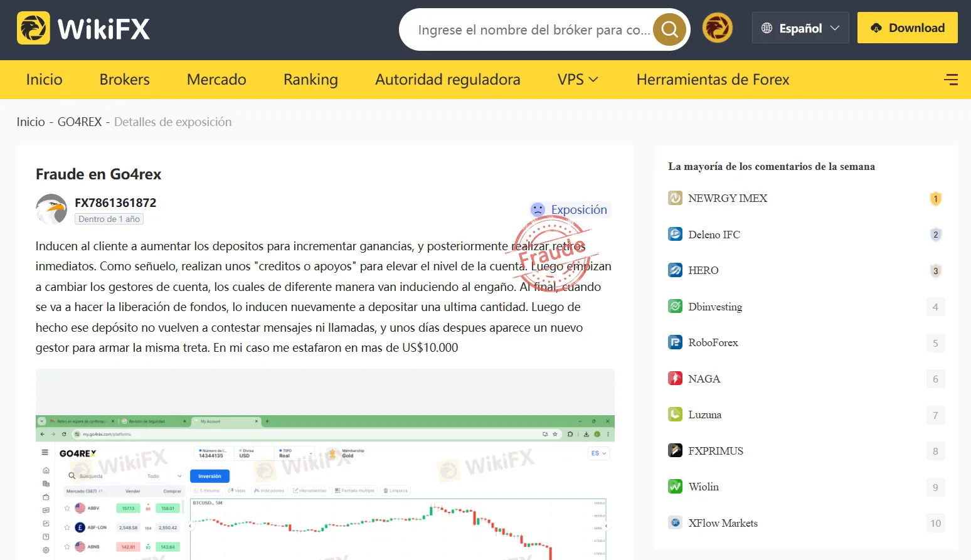The image size is (971, 560).
Task: Open the hamburger menu icon in nav bar
Action: pyautogui.click(x=951, y=80)
